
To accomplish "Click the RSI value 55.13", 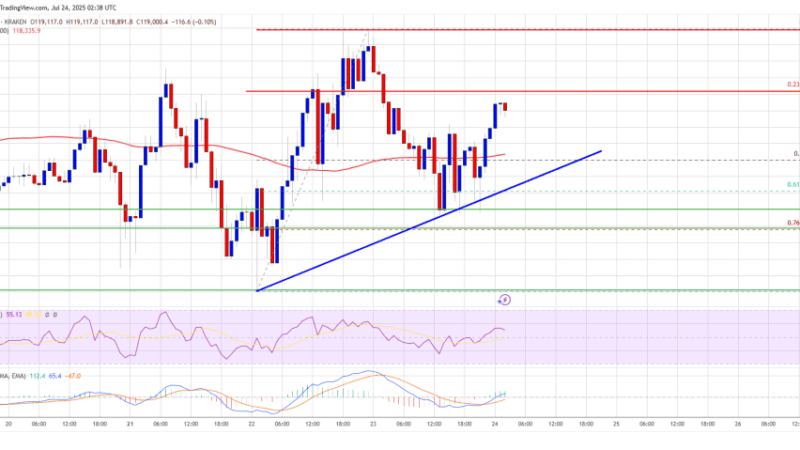I will point(14,315).
